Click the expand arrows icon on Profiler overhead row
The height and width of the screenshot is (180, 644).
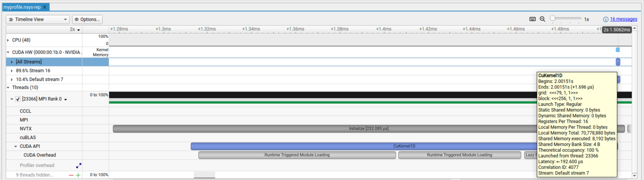pyautogui.click(x=79, y=165)
